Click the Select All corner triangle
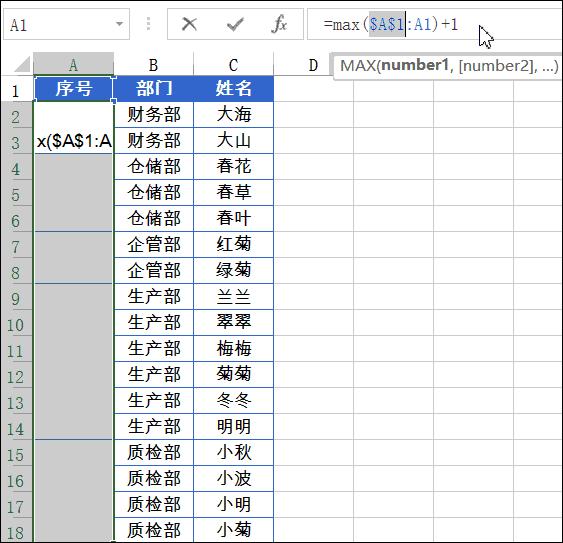Image resolution: width=563 pixels, height=543 pixels. (21, 65)
